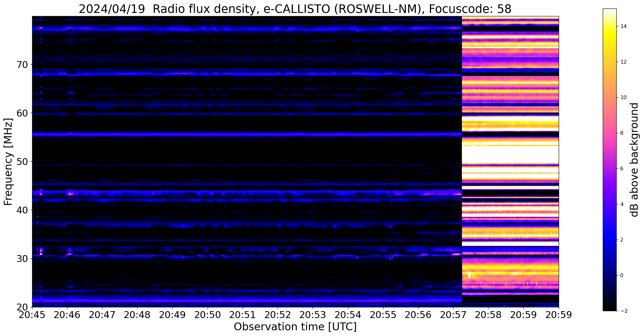Click the 20:58 time tick label
The width and height of the screenshot is (644, 336).
pyautogui.click(x=488, y=315)
